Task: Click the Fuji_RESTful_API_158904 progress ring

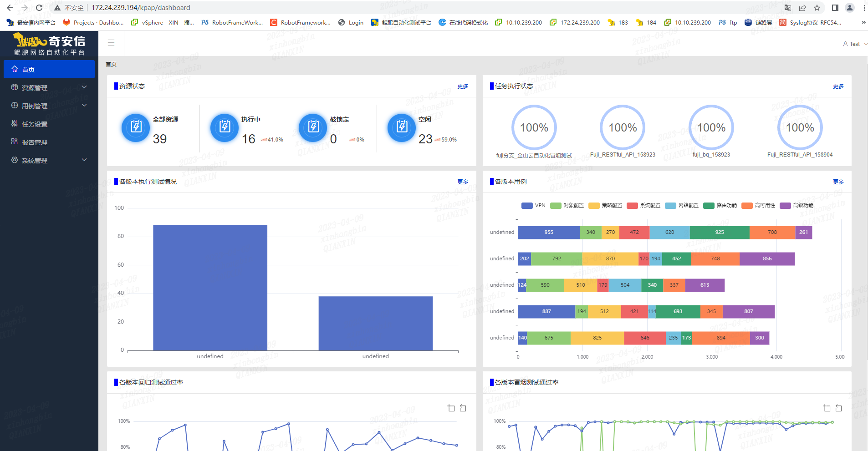Action: point(800,127)
